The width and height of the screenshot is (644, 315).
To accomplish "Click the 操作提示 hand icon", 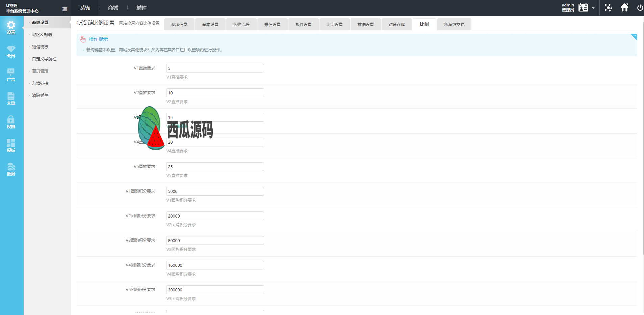I will point(83,39).
